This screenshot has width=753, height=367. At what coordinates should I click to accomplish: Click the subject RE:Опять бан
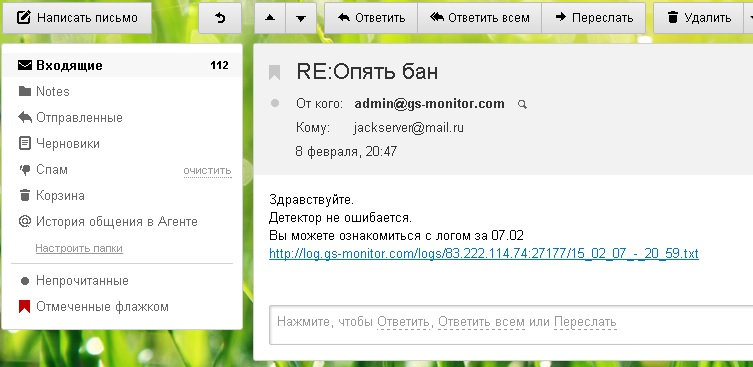pyautogui.click(x=367, y=72)
